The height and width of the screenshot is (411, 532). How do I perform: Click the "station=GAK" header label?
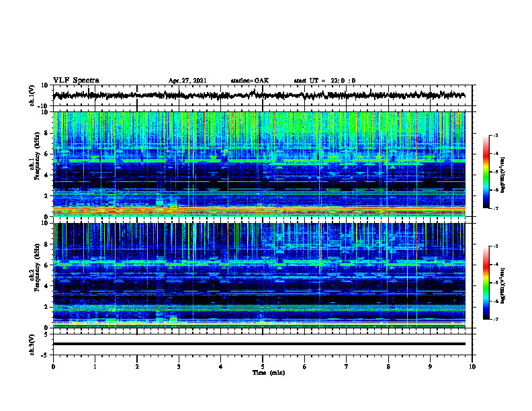[250, 81]
